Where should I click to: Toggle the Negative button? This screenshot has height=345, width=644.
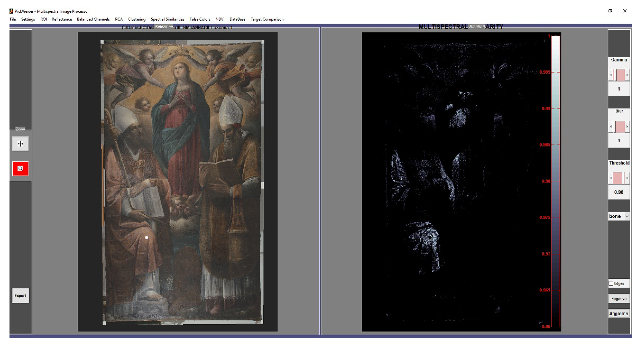(x=619, y=299)
